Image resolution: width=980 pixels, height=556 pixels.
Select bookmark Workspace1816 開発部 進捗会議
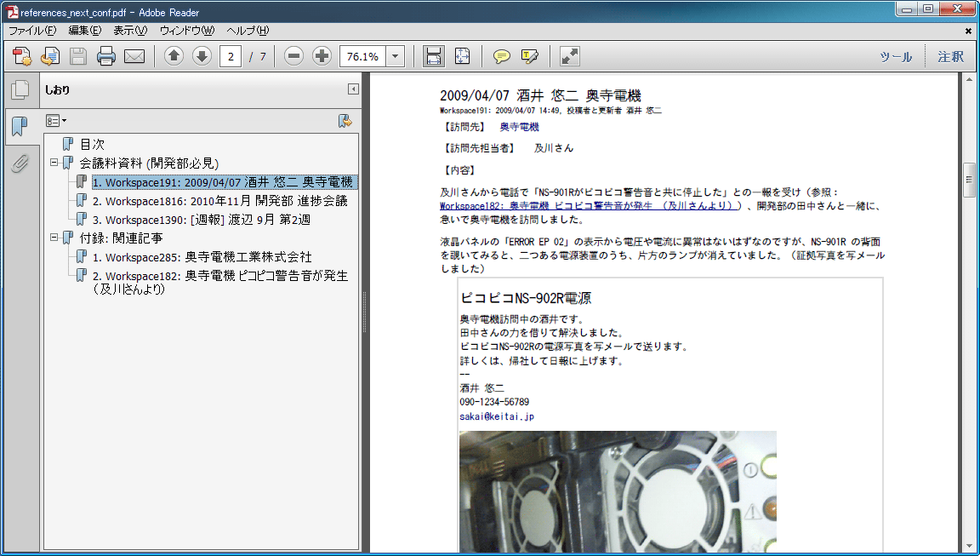pos(220,201)
